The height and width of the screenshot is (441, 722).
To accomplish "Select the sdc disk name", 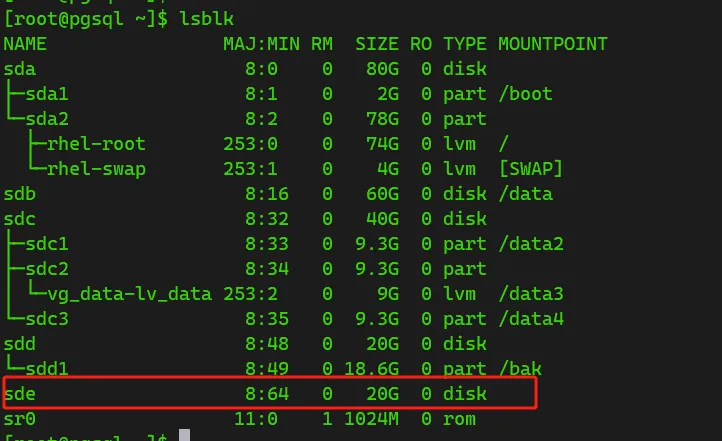I will (19, 219).
